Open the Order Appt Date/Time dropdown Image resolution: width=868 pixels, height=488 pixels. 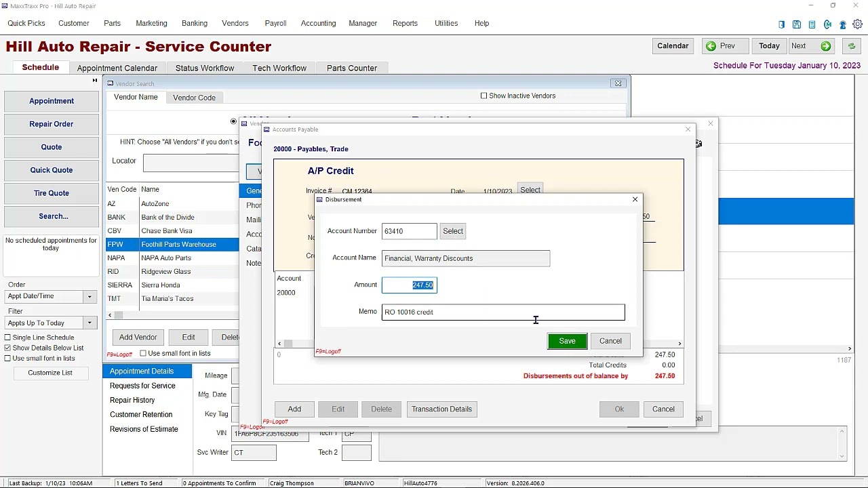[x=89, y=296]
